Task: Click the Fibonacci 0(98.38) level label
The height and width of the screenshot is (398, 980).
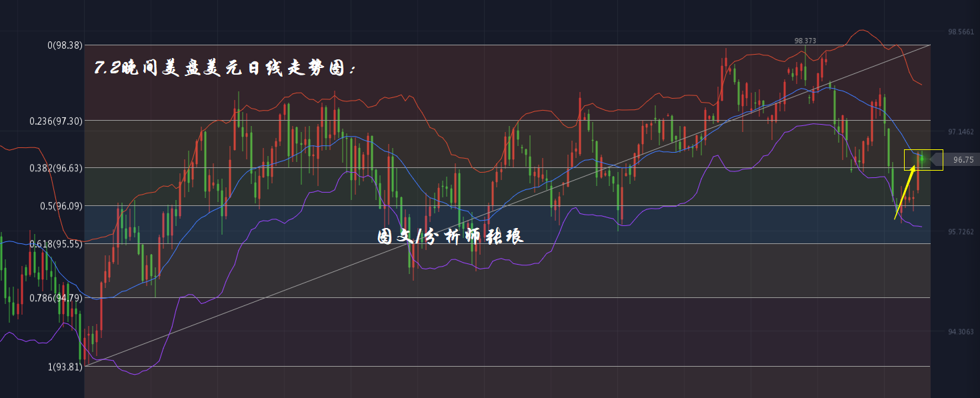Action: 65,45
